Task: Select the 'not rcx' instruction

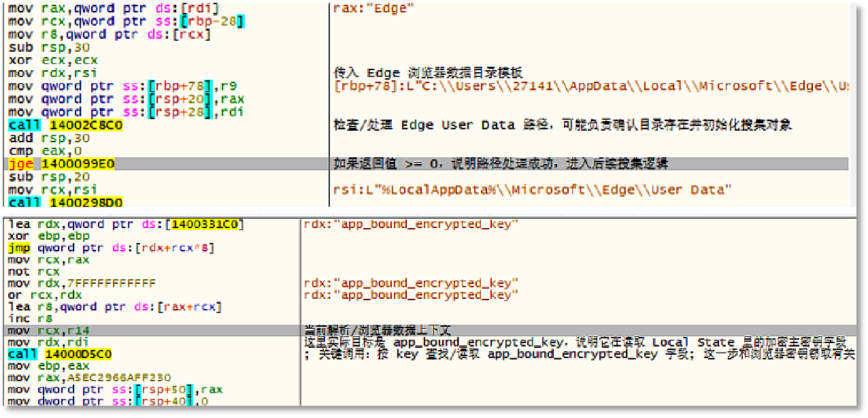Action: click(x=34, y=272)
